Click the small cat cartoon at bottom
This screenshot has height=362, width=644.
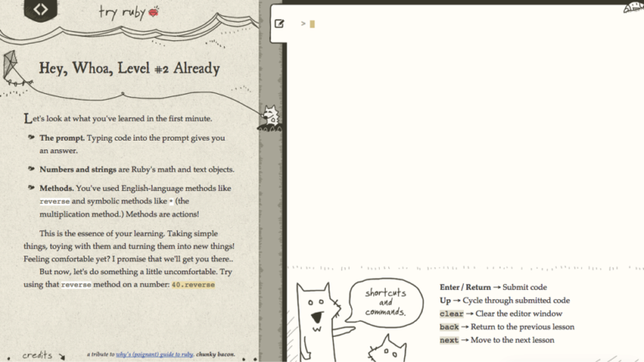pos(387,349)
